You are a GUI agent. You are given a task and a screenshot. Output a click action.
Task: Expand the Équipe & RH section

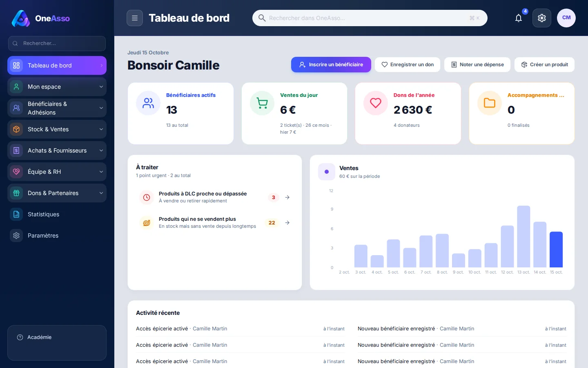(x=57, y=172)
